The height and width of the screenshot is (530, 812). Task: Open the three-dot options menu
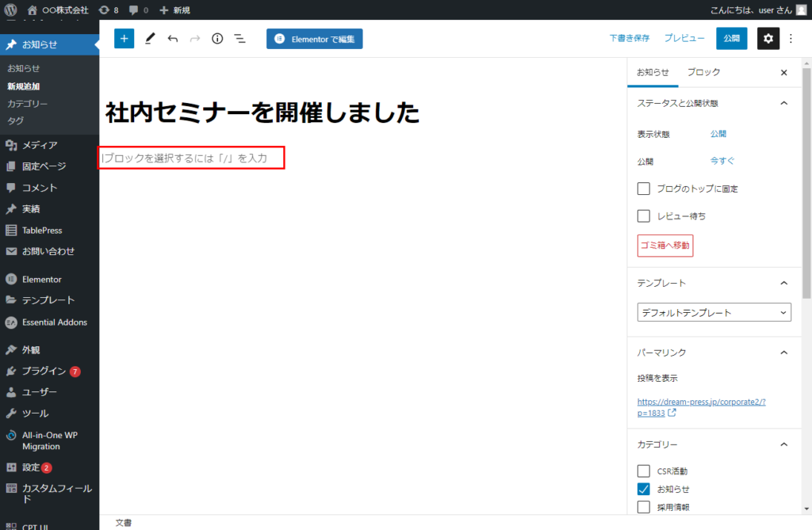click(790, 38)
